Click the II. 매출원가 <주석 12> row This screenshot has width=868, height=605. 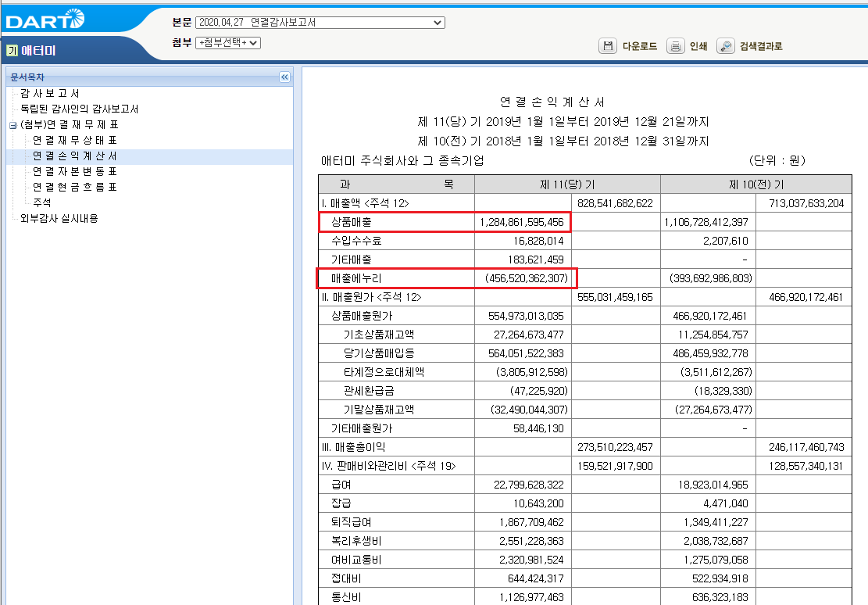[x=371, y=297]
